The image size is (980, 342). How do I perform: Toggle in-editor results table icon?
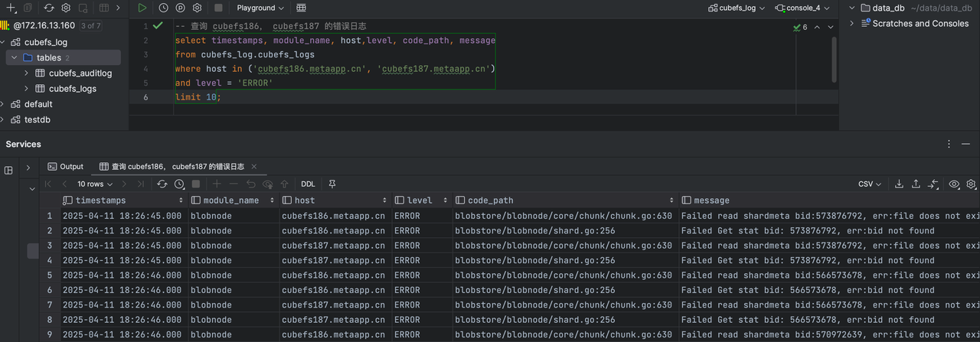click(302, 8)
